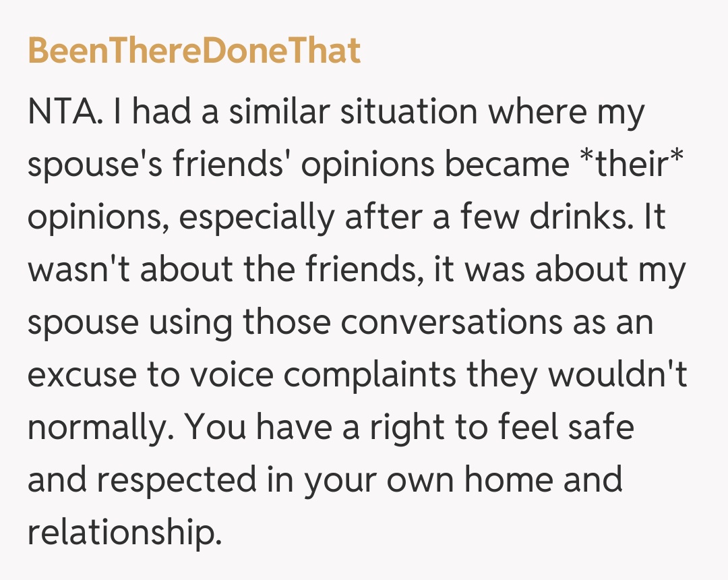This screenshot has height=580, width=728.
Task: Click the word "became" in the comment
Action: tap(506, 165)
